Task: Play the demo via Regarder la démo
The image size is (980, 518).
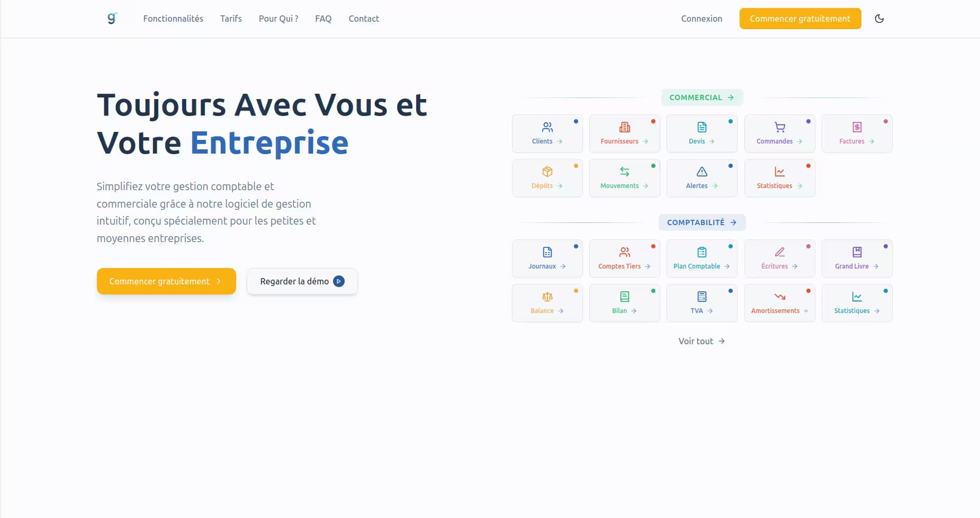Action: [x=302, y=281]
